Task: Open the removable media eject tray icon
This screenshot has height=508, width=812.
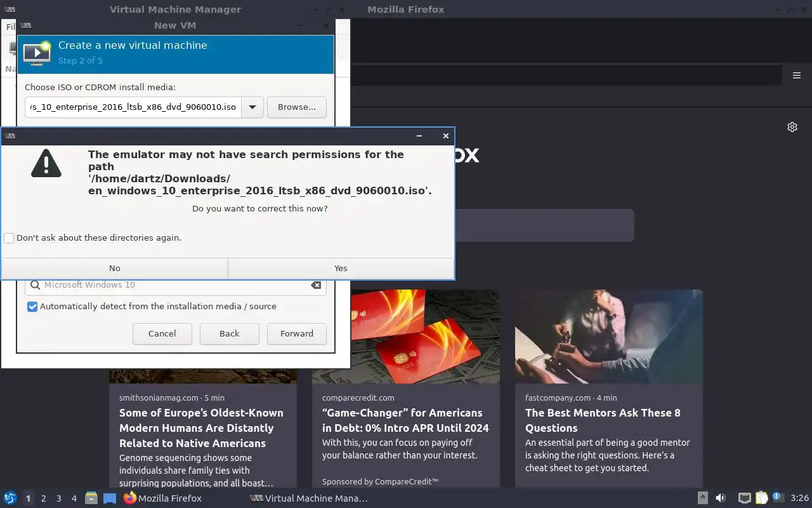Action: pyautogui.click(x=703, y=498)
